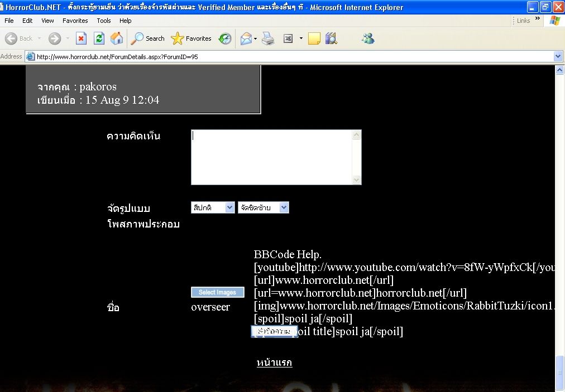Screen dimensions: 565x392
Task: Follow the หน้าแรก link
Action: click(274, 362)
